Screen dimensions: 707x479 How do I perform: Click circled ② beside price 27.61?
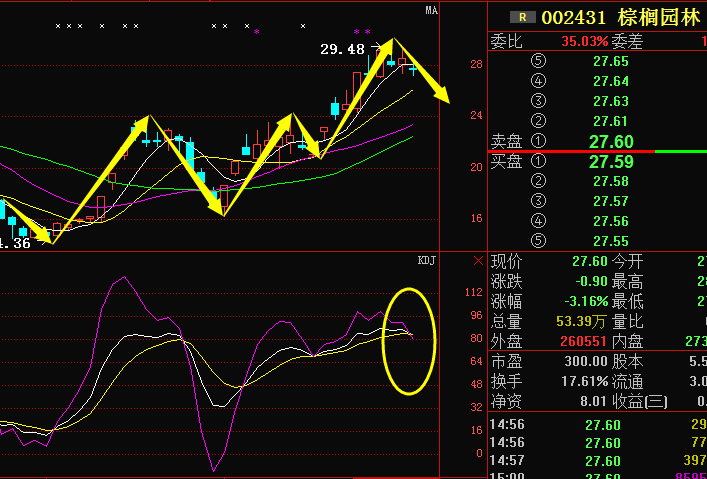click(x=538, y=121)
